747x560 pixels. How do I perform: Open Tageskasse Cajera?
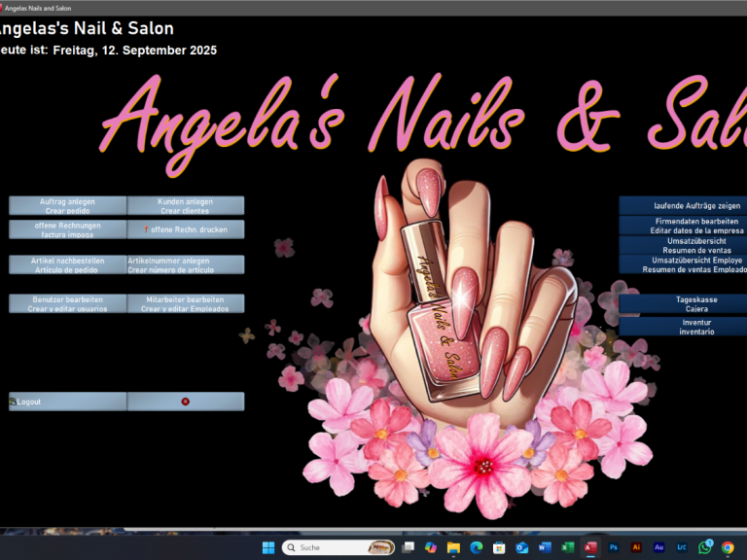tap(684, 303)
